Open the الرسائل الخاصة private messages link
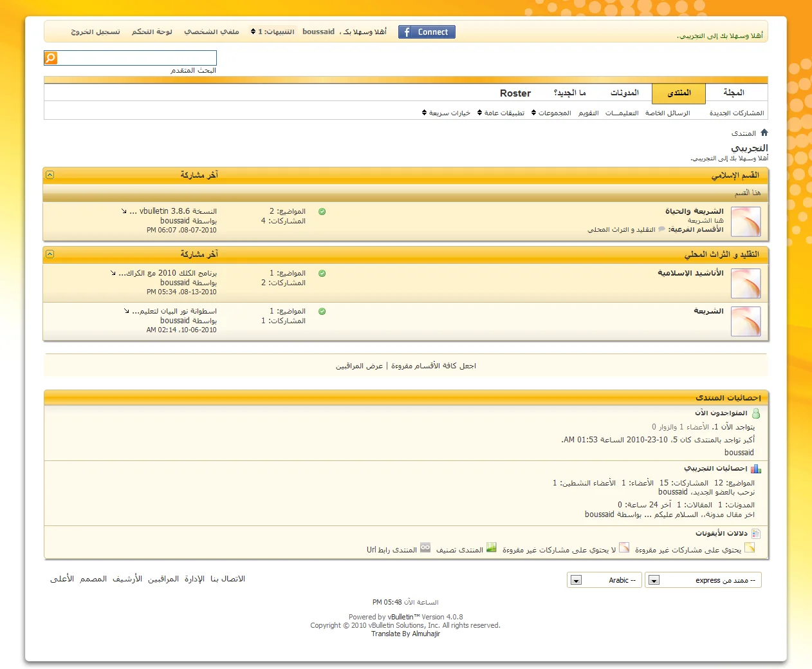Screen dimensions: 812x669 pos(667,113)
